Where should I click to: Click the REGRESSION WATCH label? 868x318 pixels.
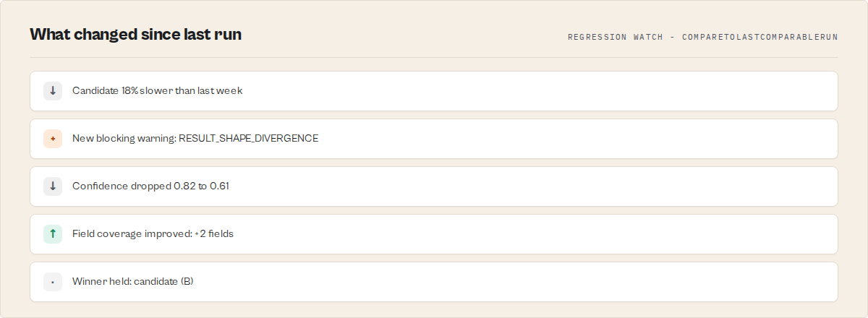click(x=616, y=37)
